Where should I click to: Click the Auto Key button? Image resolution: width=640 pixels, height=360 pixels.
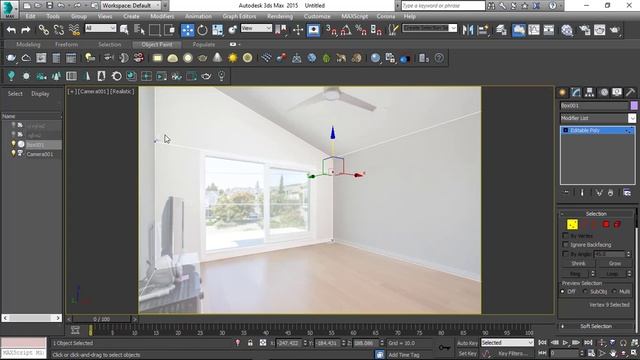[467, 343]
